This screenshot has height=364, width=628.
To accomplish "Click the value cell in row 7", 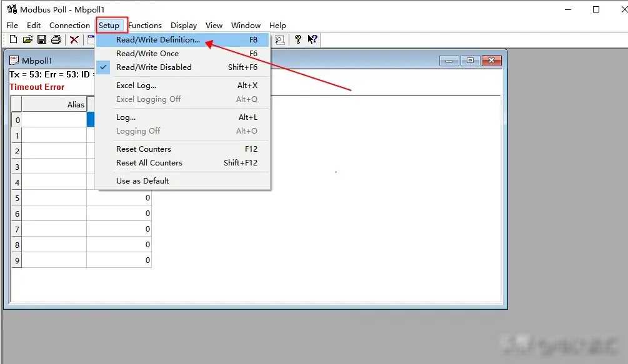I will click(119, 229).
